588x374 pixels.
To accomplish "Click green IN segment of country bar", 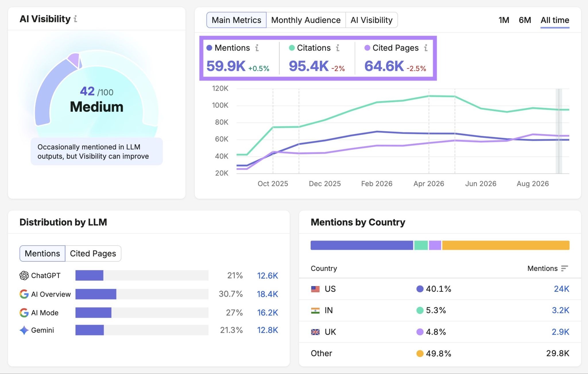I will (x=421, y=245).
